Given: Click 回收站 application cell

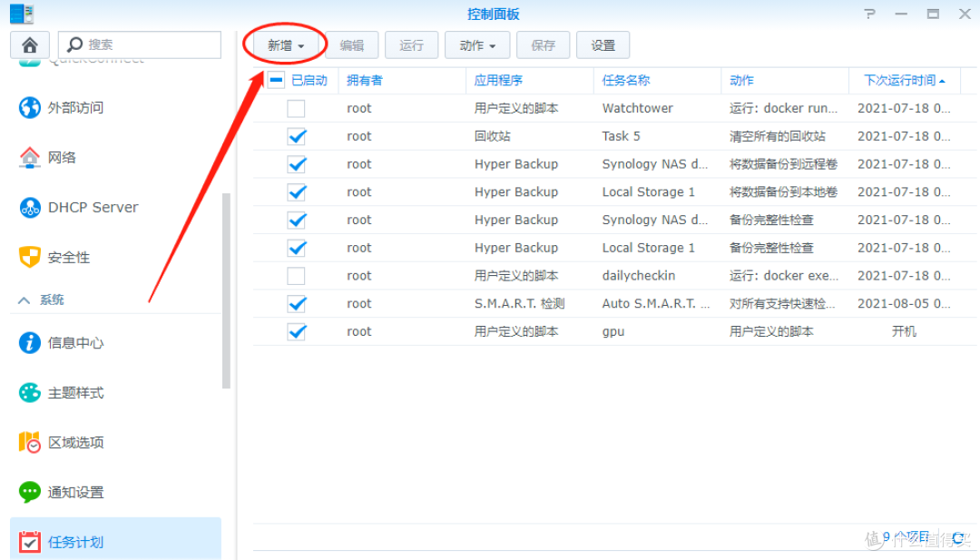Looking at the screenshot, I should pyautogui.click(x=492, y=136).
